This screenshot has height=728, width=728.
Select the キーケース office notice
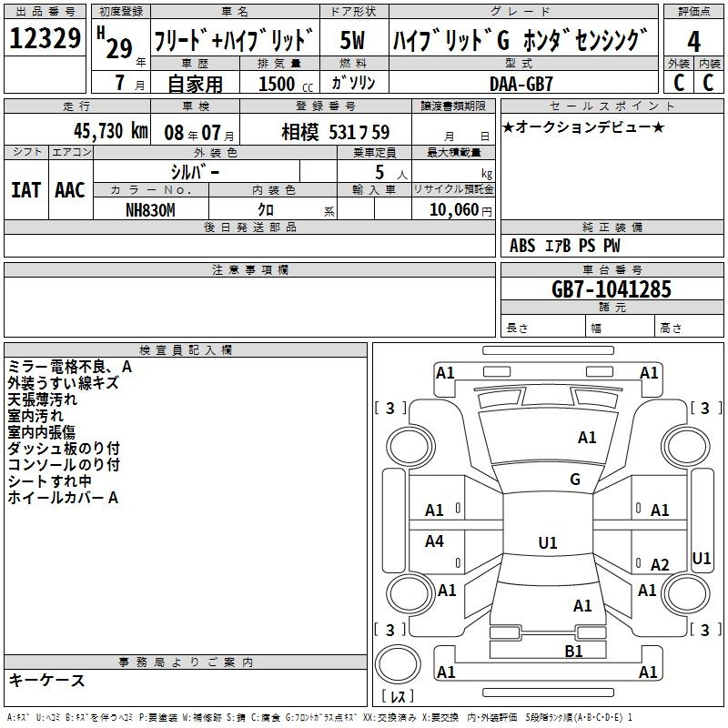[47, 680]
